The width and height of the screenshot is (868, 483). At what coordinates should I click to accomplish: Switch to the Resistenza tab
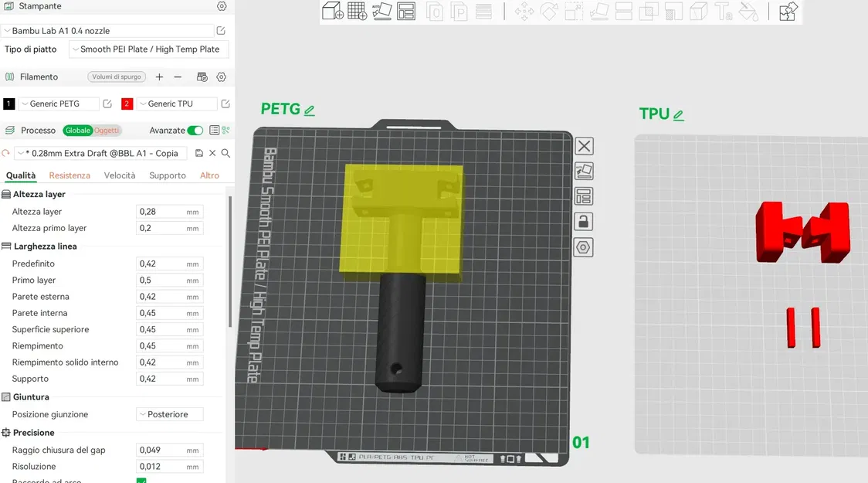[x=69, y=175]
